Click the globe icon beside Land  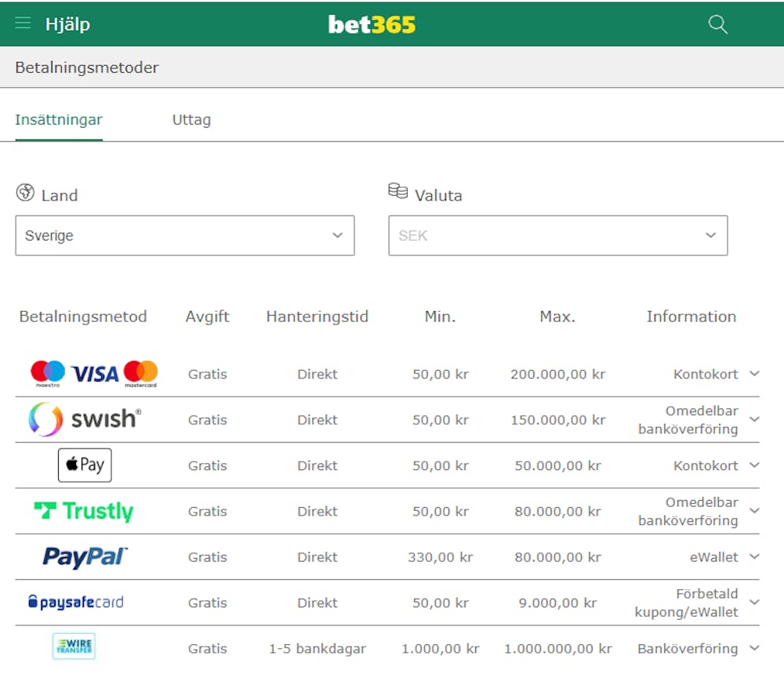(25, 192)
